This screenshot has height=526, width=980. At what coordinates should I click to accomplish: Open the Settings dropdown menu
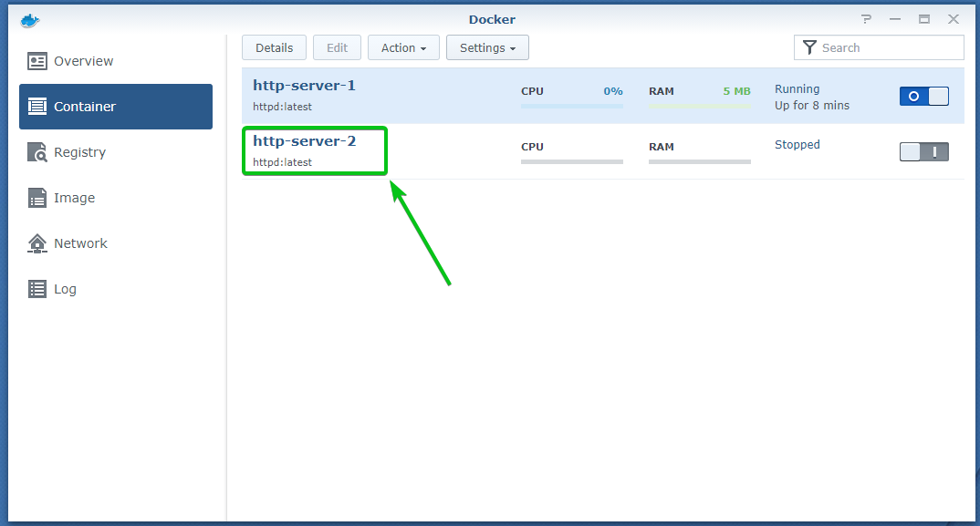tap(487, 47)
